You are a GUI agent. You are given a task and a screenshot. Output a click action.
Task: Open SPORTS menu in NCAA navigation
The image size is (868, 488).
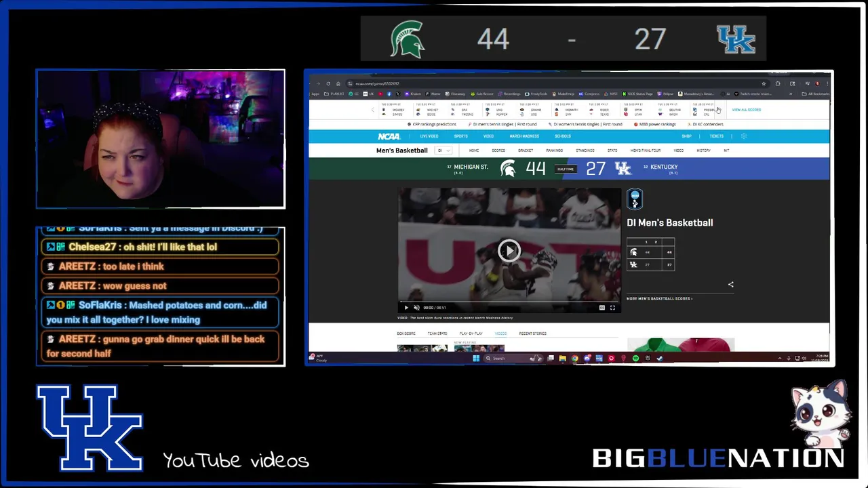[460, 136]
